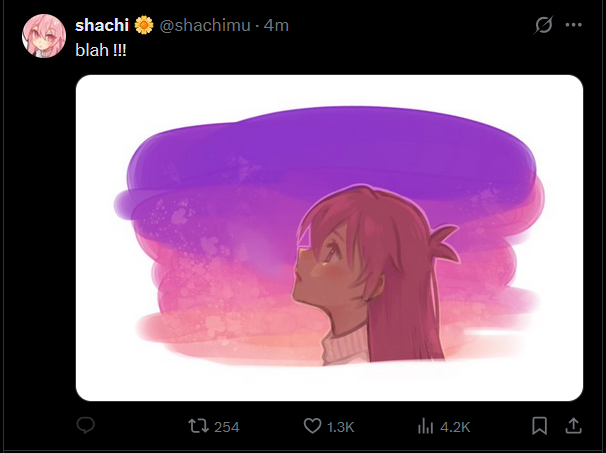The height and width of the screenshot is (453, 606).
Task: Open the post via the 4m timestamp
Action: click(276, 25)
